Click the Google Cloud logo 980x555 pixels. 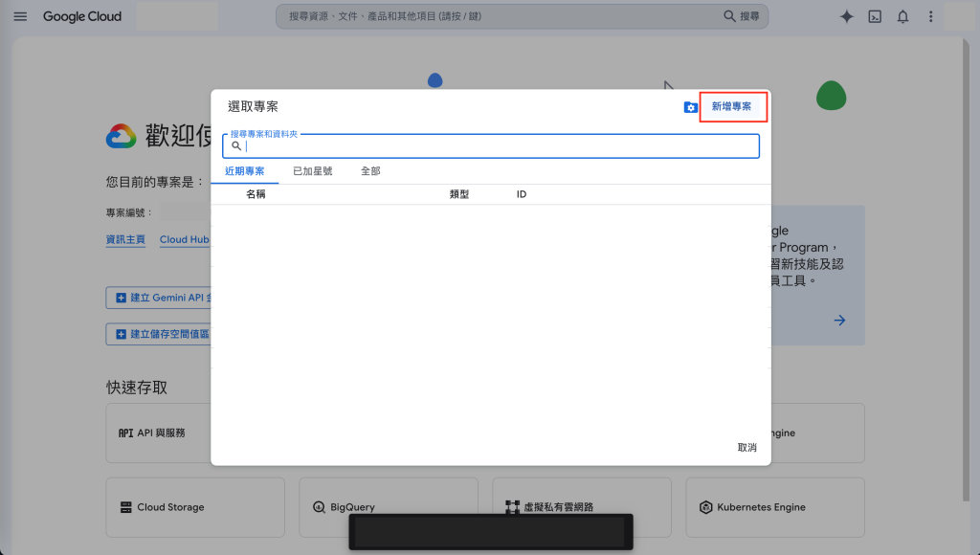point(82,17)
